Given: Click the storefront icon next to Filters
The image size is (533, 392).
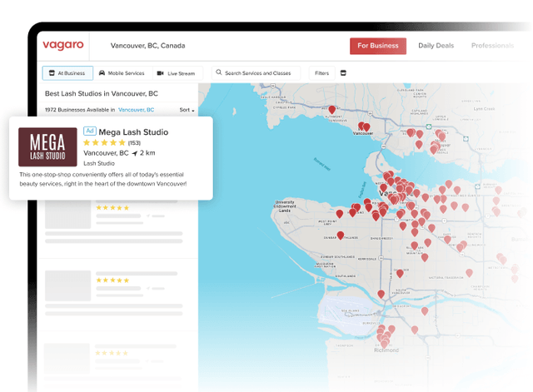Looking at the screenshot, I should coord(343,73).
